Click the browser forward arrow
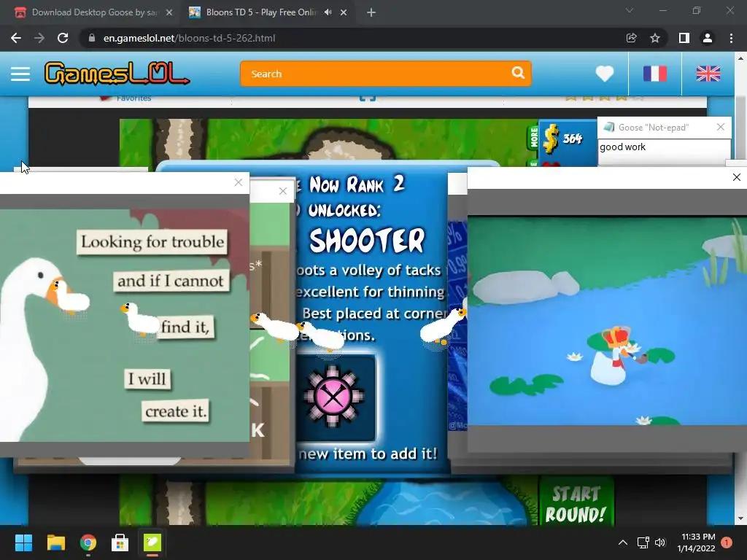This screenshot has height=560, width=747. point(39,38)
